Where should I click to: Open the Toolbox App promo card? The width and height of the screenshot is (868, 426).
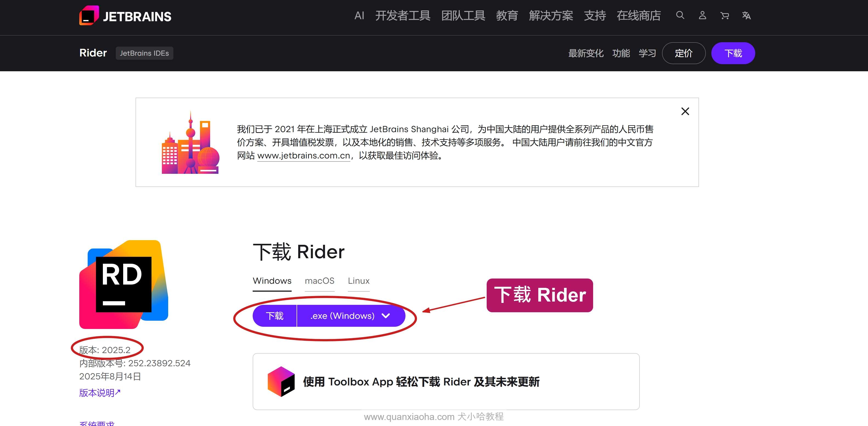coord(446,382)
